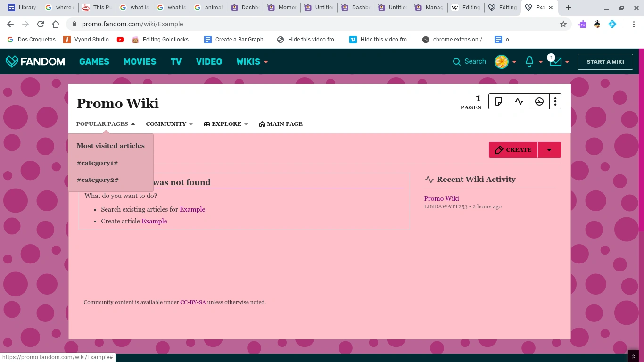Open the CC-BY-SA license link
Image resolution: width=644 pixels, height=362 pixels.
click(x=193, y=302)
